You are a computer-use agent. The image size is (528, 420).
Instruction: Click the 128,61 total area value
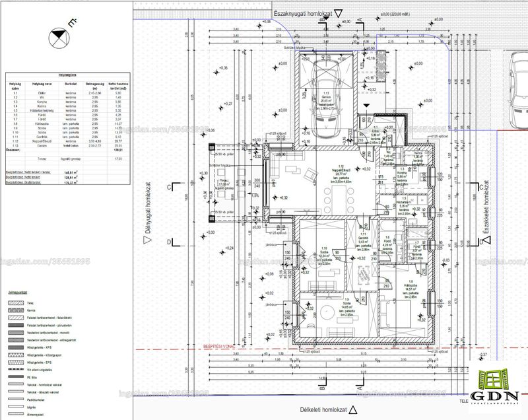coord(118,149)
